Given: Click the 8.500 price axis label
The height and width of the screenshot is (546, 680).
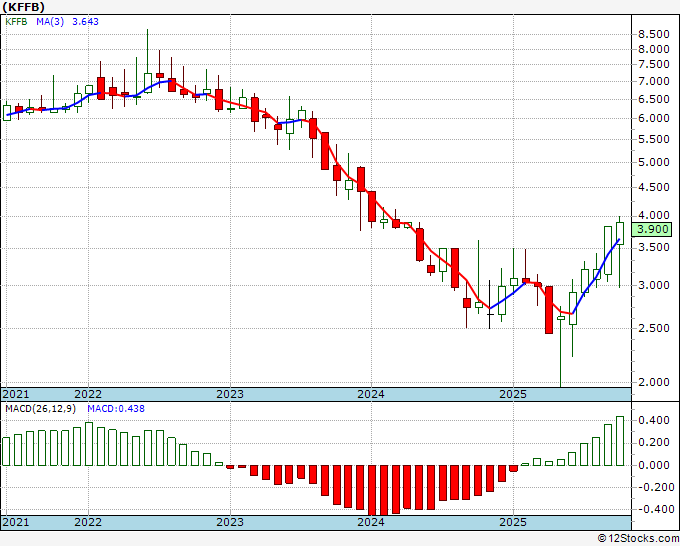Looking at the screenshot, I should (x=654, y=34).
